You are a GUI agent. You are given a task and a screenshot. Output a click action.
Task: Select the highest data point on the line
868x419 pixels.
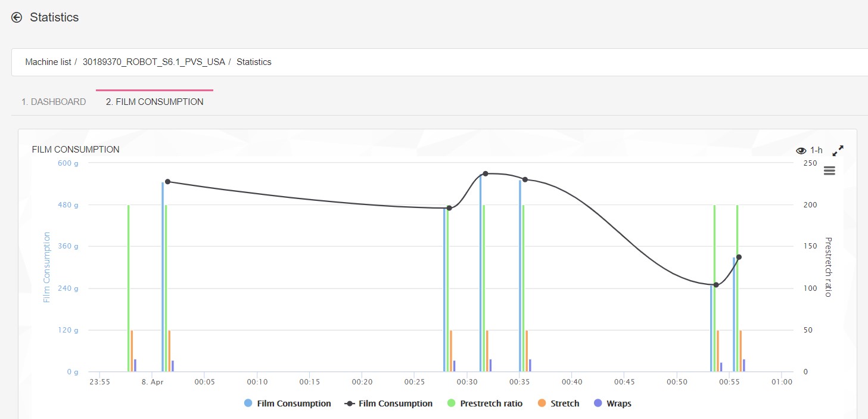point(486,173)
